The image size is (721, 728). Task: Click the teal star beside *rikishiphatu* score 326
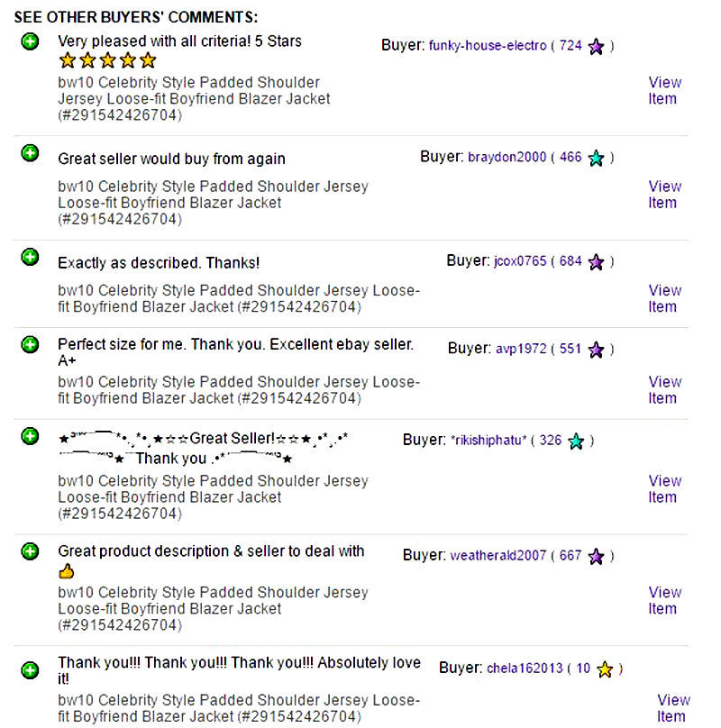tap(576, 441)
